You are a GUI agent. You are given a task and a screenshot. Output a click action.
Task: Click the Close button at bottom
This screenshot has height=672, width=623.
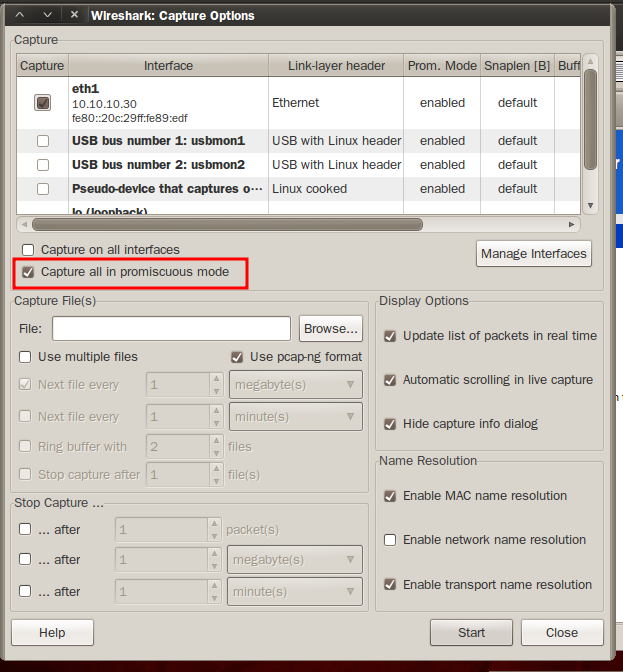(562, 633)
